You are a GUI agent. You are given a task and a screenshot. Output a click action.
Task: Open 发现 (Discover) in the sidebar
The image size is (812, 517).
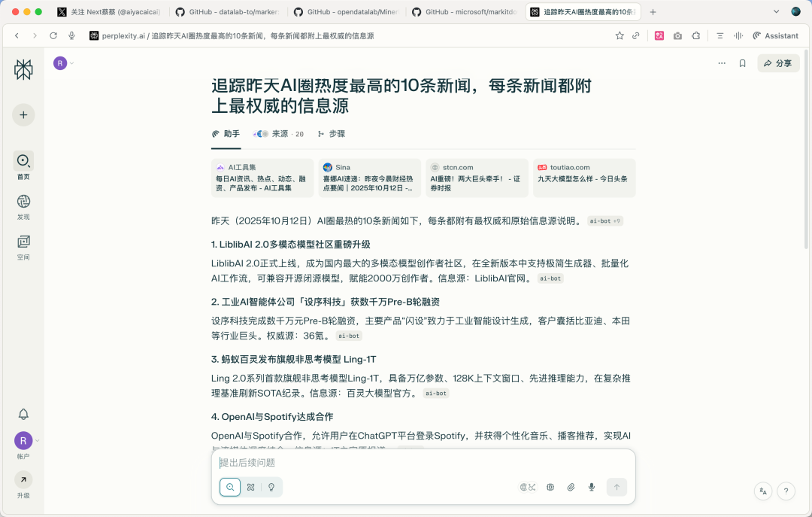(x=23, y=204)
